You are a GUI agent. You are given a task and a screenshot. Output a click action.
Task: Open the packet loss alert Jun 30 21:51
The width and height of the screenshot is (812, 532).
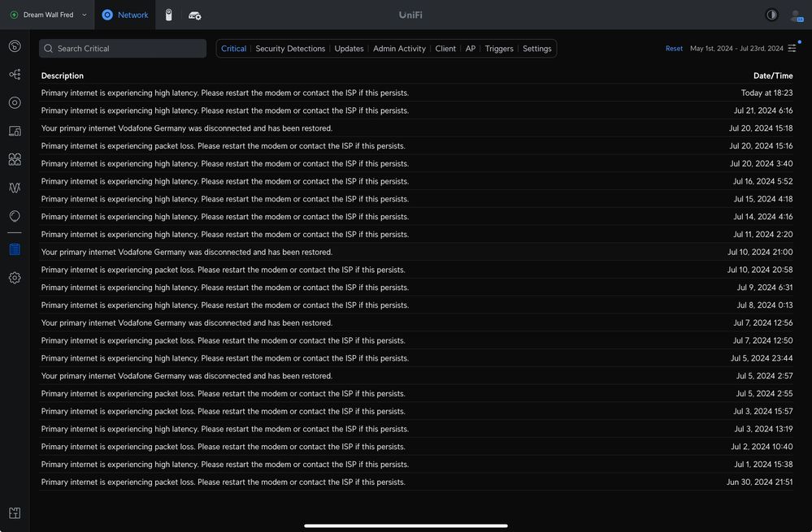[x=417, y=482]
